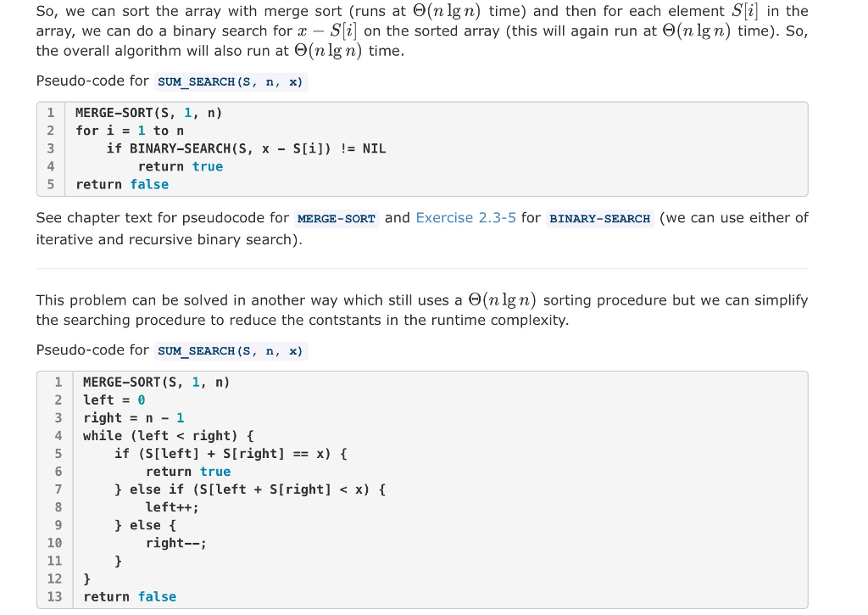Click the 'return true' line in first code block

(181, 166)
